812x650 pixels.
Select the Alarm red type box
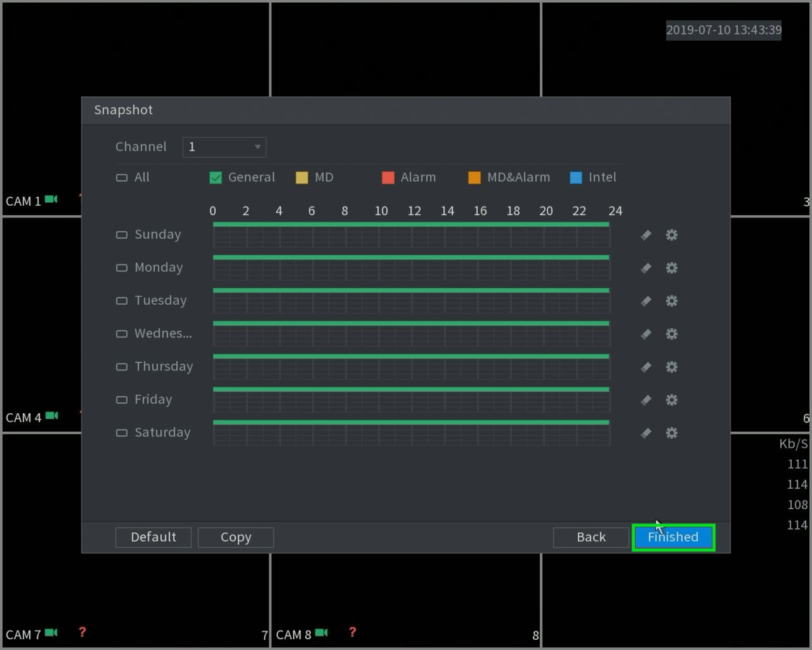click(388, 178)
